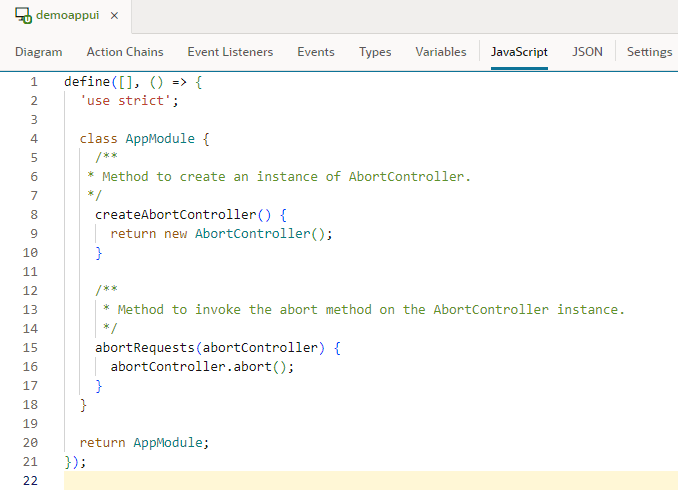Viewport: 678px width, 490px height.
Task: Open the Action Chains tab
Action: tap(125, 52)
